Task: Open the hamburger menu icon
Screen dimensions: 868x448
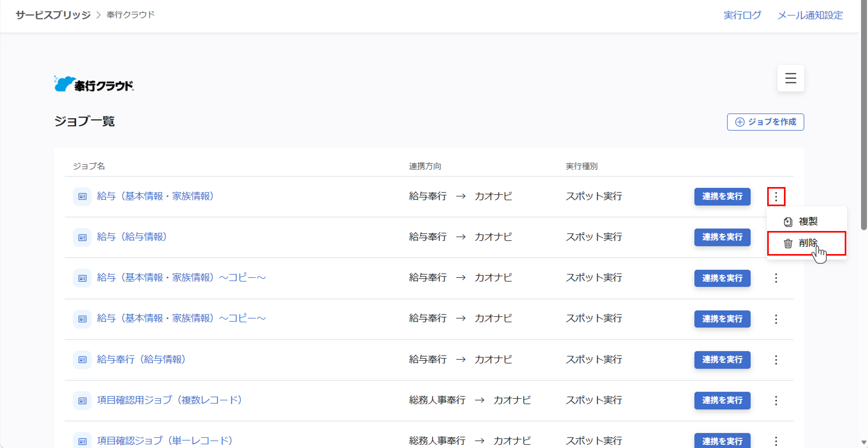Action: pyautogui.click(x=790, y=78)
